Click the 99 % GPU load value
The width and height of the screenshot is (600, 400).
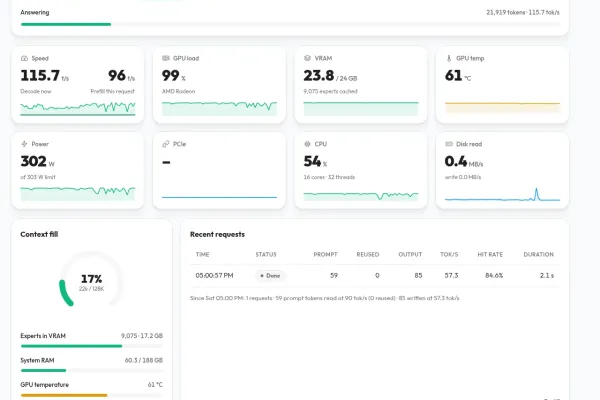174,76
